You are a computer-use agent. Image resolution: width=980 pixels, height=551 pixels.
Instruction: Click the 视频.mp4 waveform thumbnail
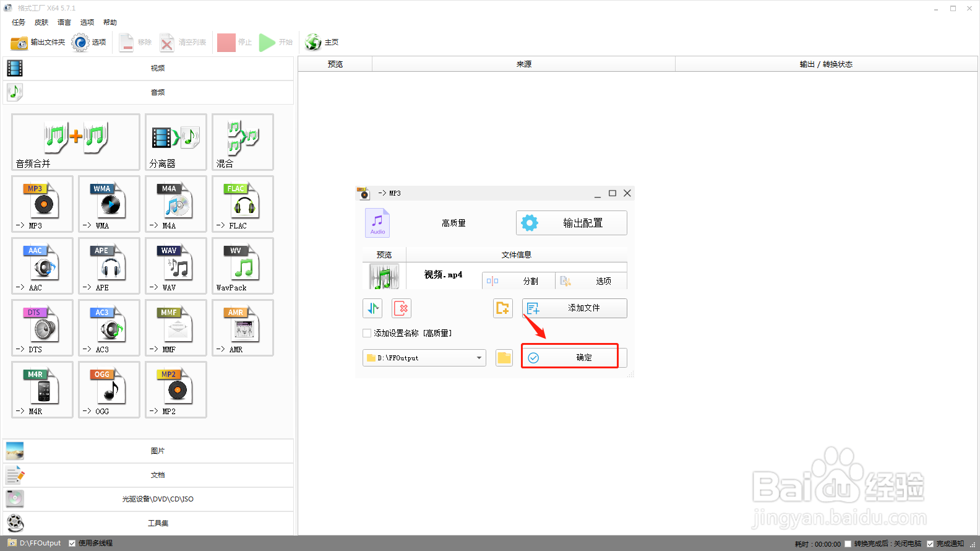[x=384, y=276]
